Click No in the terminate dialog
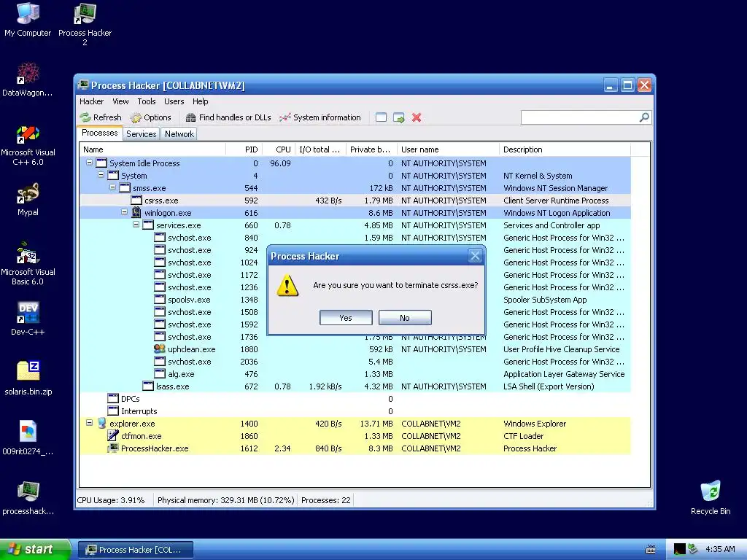This screenshot has height=560, width=747. coord(405,318)
